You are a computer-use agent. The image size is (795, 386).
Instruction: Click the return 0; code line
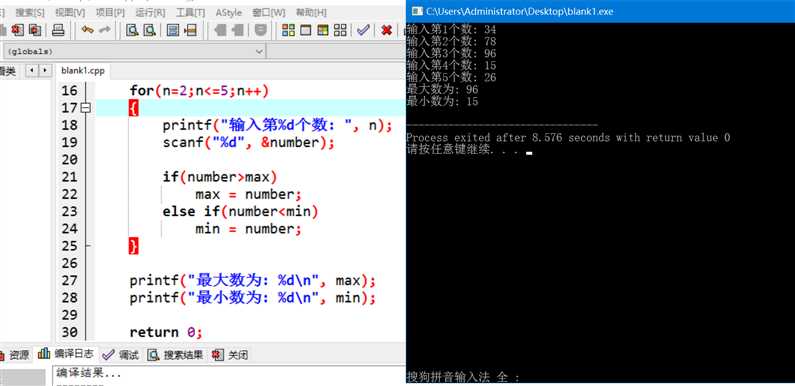click(166, 332)
